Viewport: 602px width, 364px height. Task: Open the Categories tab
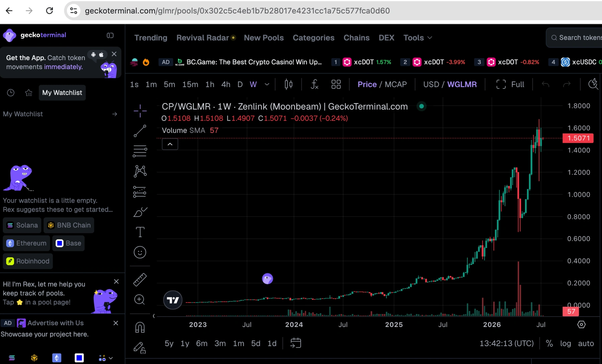(x=314, y=38)
